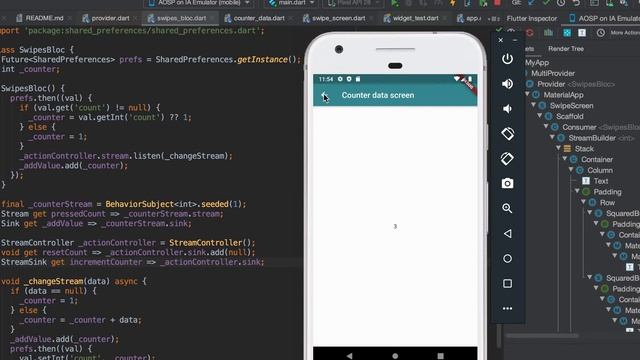The width and height of the screenshot is (640, 360).
Task: Select Provider <SwipesBloc> in widget tree
Action: (576, 84)
